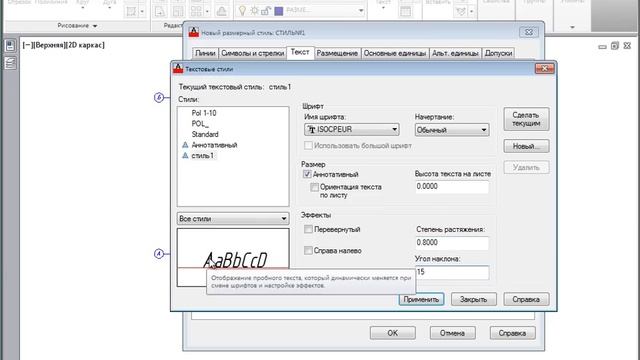This screenshot has height=360, width=640.
Task: Open the [2D каркас] visual style control
Action: (86, 45)
